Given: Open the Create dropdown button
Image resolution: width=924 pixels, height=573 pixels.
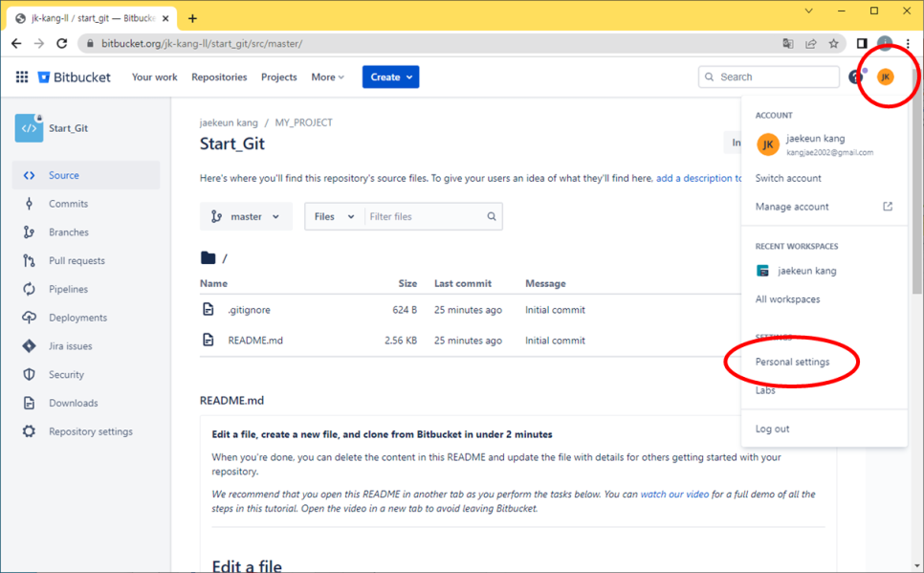Looking at the screenshot, I should [x=390, y=77].
